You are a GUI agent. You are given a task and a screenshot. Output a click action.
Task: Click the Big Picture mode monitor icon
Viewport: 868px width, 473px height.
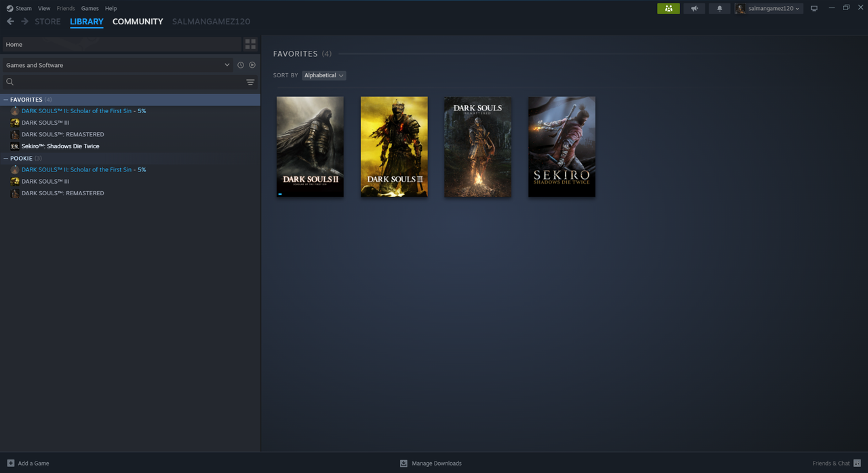coord(814,8)
